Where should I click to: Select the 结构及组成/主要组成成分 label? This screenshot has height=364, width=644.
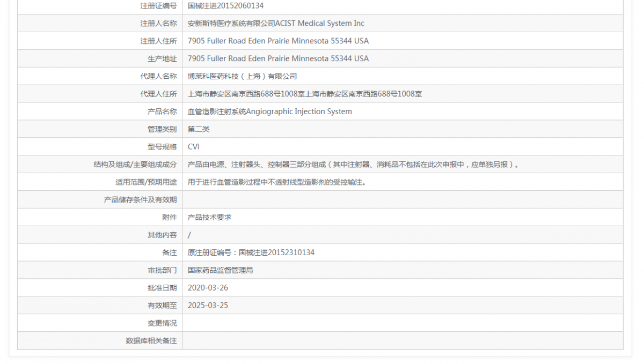click(x=135, y=165)
